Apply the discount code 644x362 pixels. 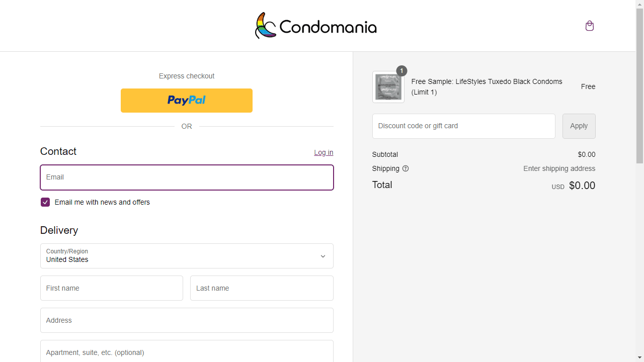point(579,126)
